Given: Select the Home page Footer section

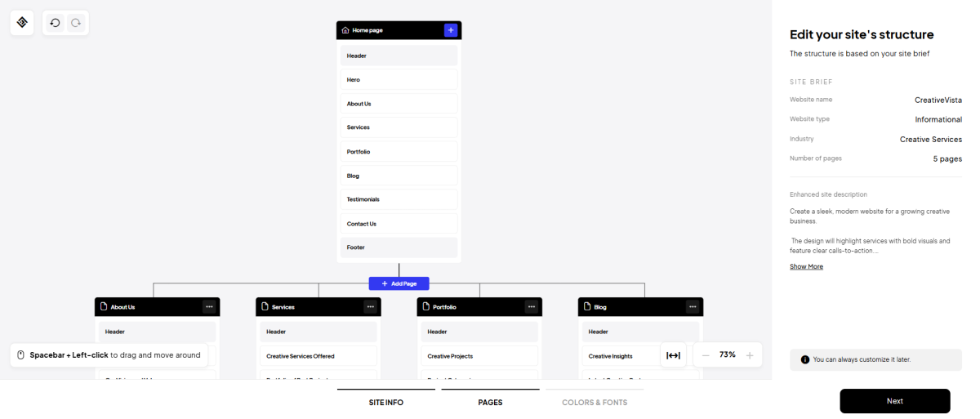Looking at the screenshot, I should pos(399,247).
